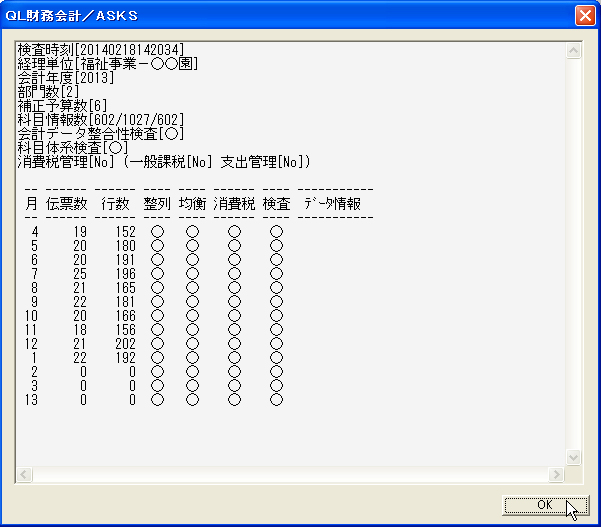This screenshot has width=601, height=527.
Task: Click the vertical scrollbar down arrow
Action: (x=573, y=457)
